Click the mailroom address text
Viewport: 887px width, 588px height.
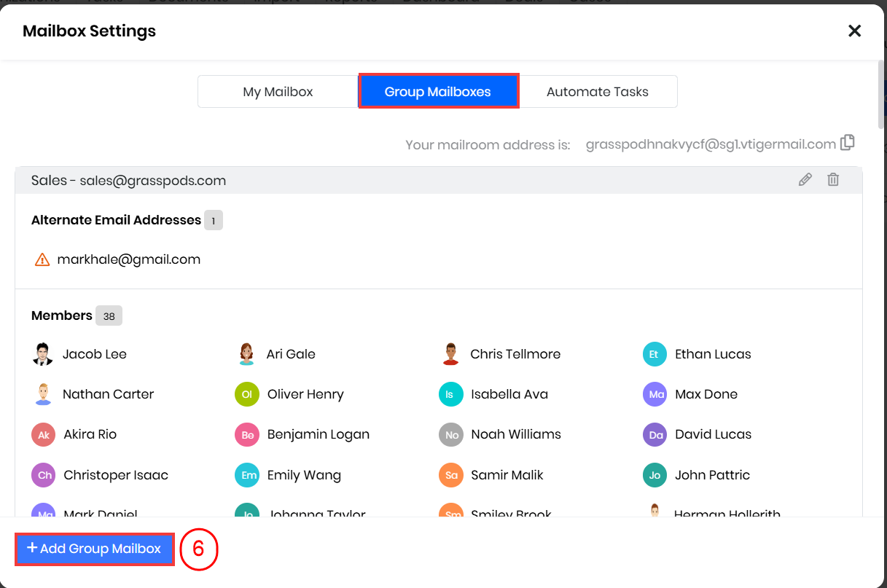pyautogui.click(x=710, y=144)
